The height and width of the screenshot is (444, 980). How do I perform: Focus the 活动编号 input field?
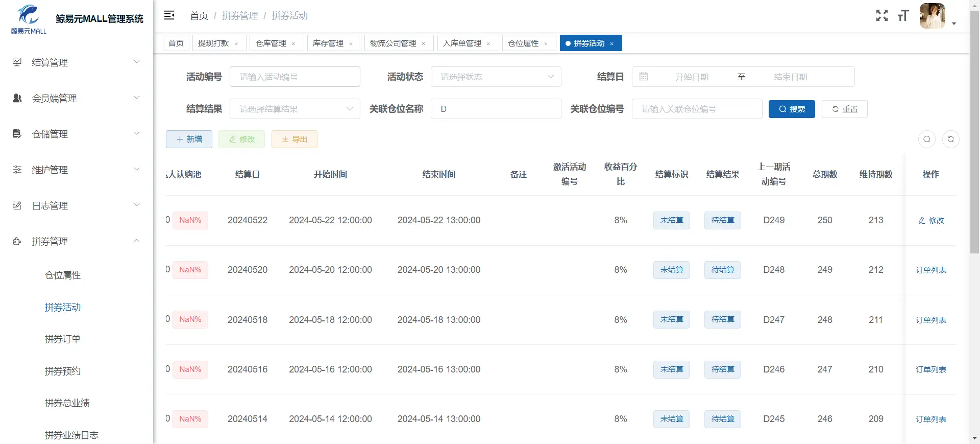(x=295, y=77)
